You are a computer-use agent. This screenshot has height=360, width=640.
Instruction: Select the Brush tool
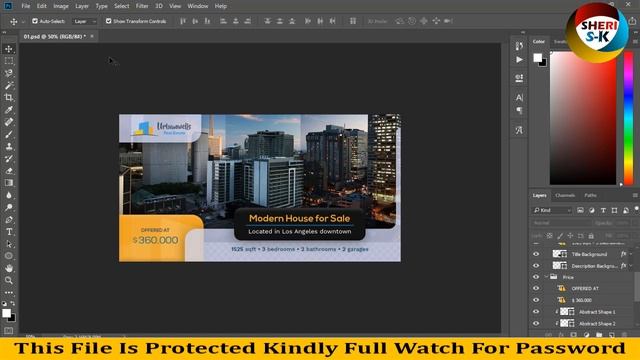[x=9, y=134]
